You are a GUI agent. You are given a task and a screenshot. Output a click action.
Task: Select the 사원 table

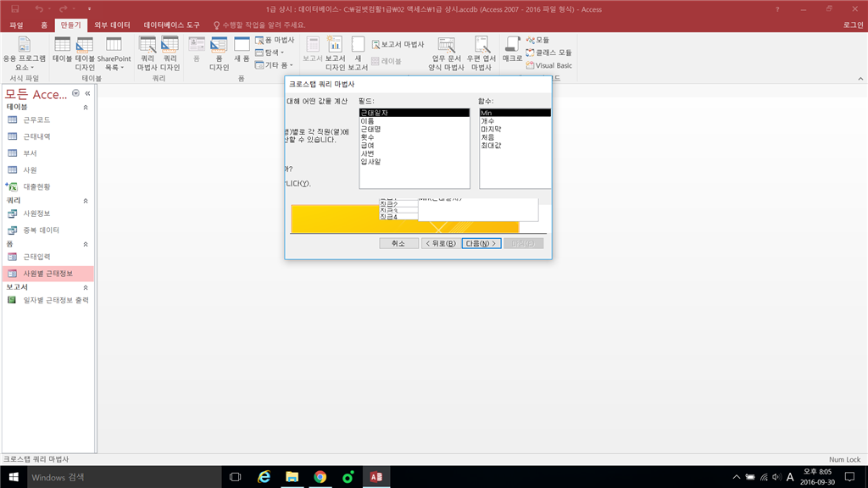[x=48, y=169]
